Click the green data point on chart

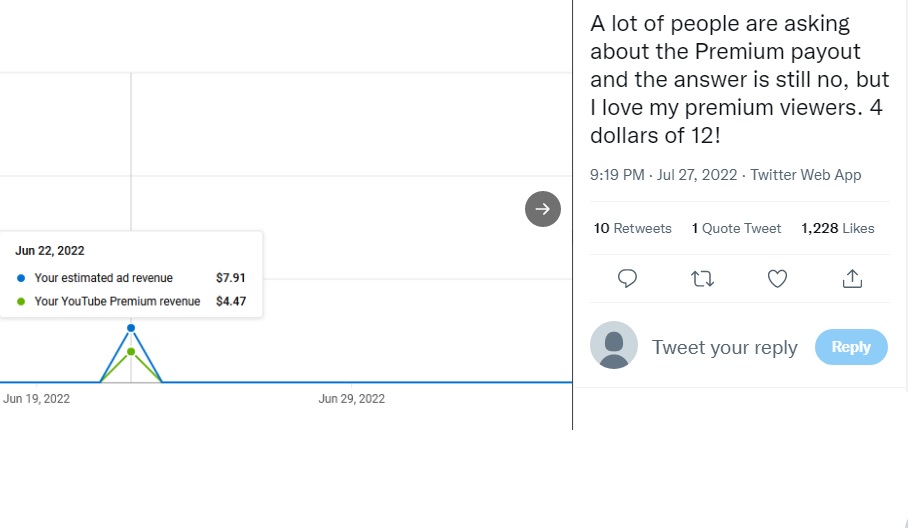point(131,351)
